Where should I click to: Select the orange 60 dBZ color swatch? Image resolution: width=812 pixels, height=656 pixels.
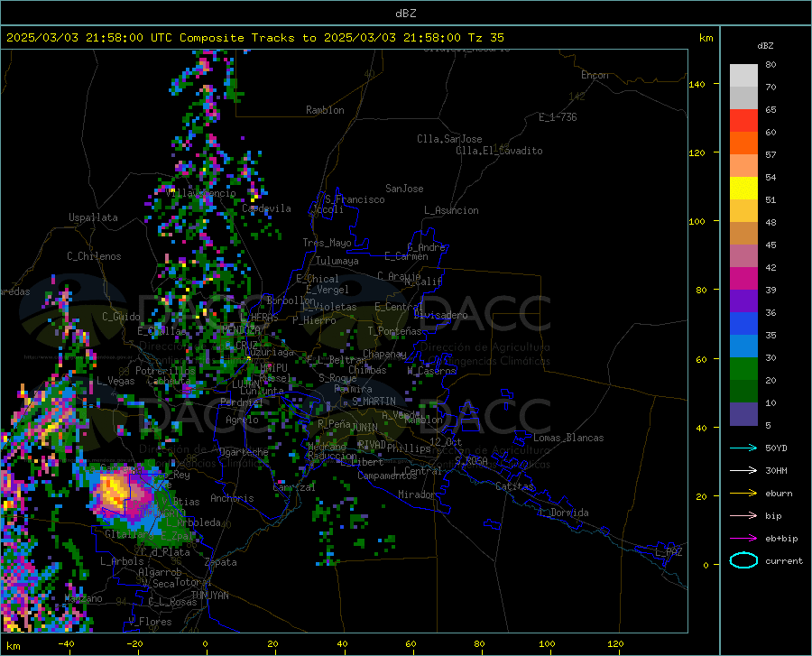tap(743, 143)
